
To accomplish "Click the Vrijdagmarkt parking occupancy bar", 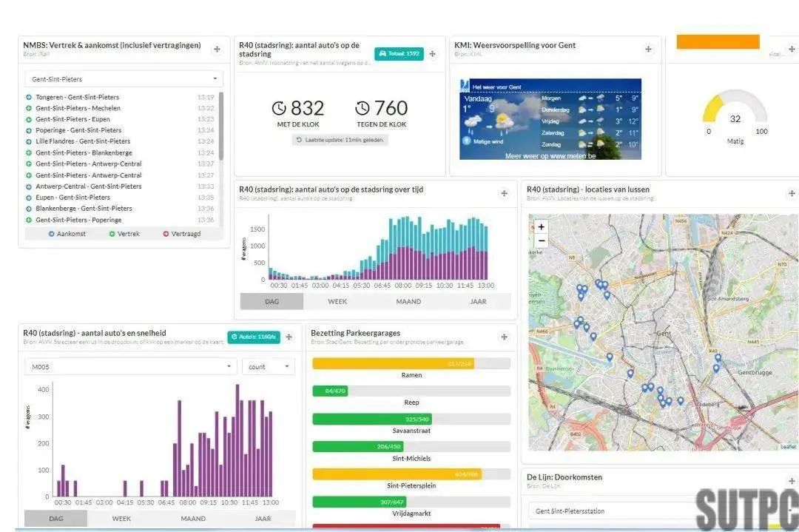I will coord(411,502).
